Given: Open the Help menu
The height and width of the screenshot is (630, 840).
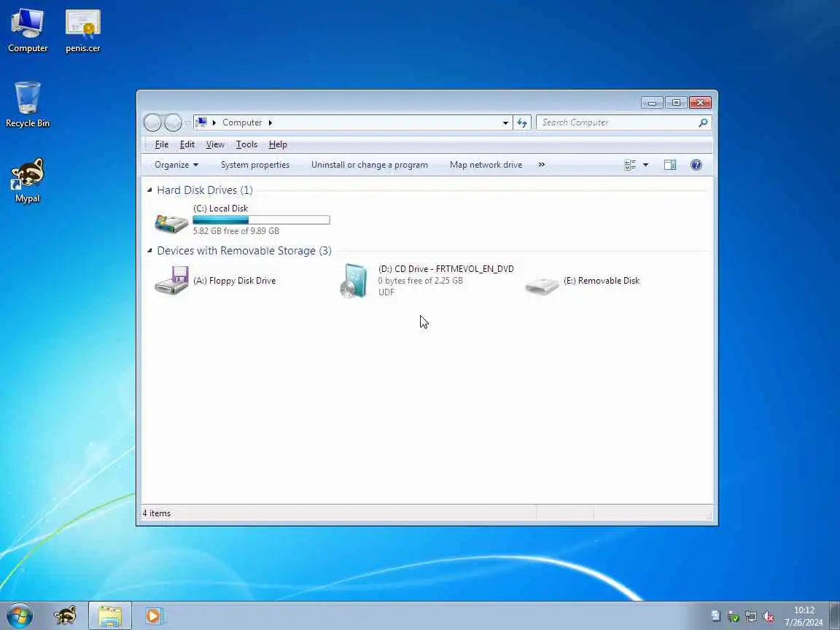Looking at the screenshot, I should point(278,144).
